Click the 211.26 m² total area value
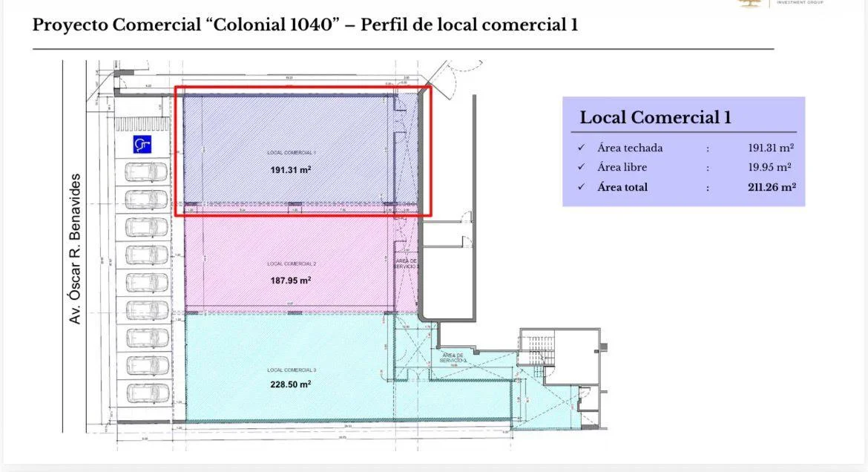This screenshot has width=868, height=472. (772, 187)
